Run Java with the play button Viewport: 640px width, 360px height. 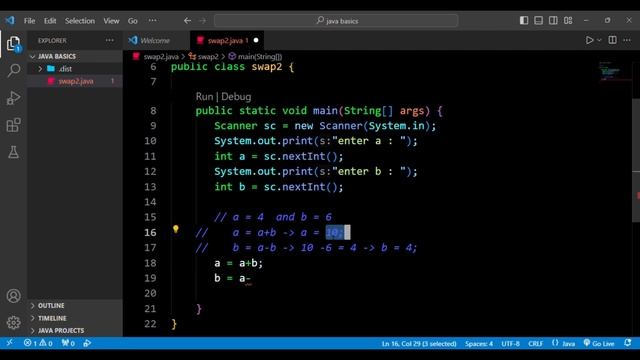[589, 40]
